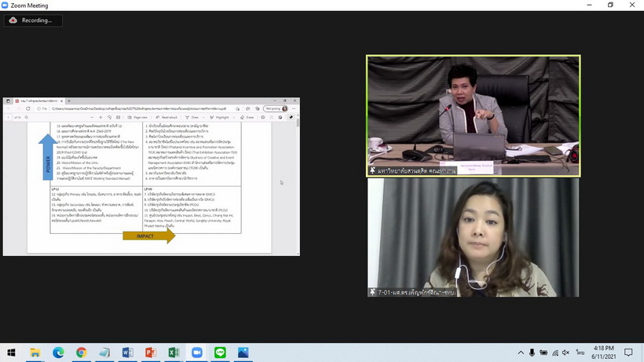
Task: Open Edge Settings and more menu
Action: click(x=294, y=109)
